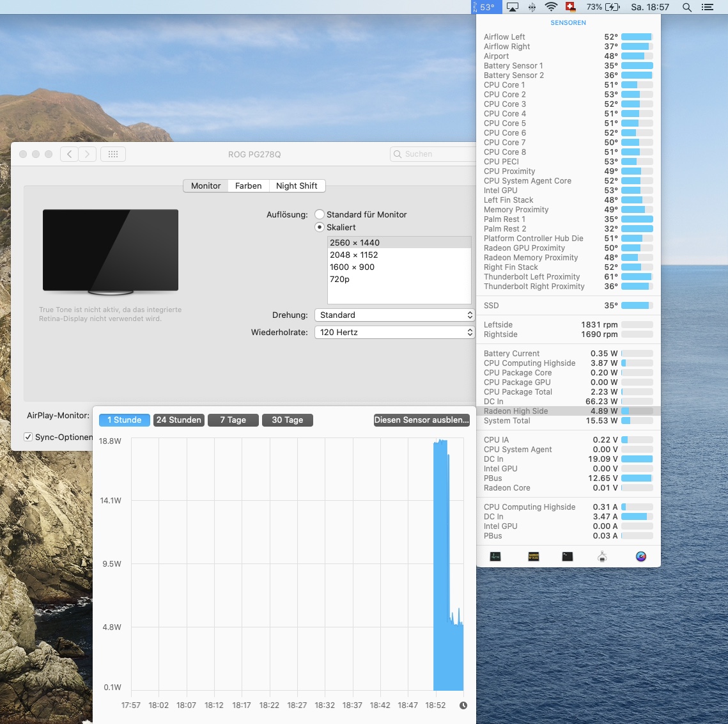Click 'Diesen Sensor ausblen...' button

(422, 420)
